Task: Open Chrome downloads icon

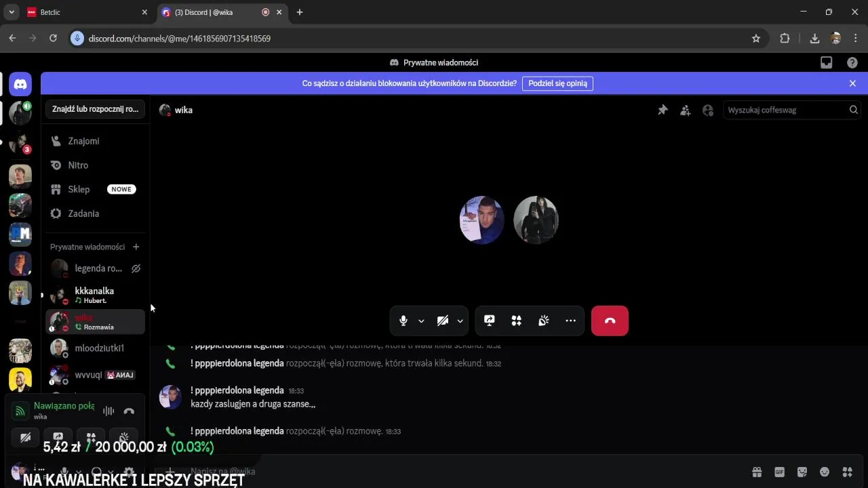Action: pyautogui.click(x=814, y=39)
